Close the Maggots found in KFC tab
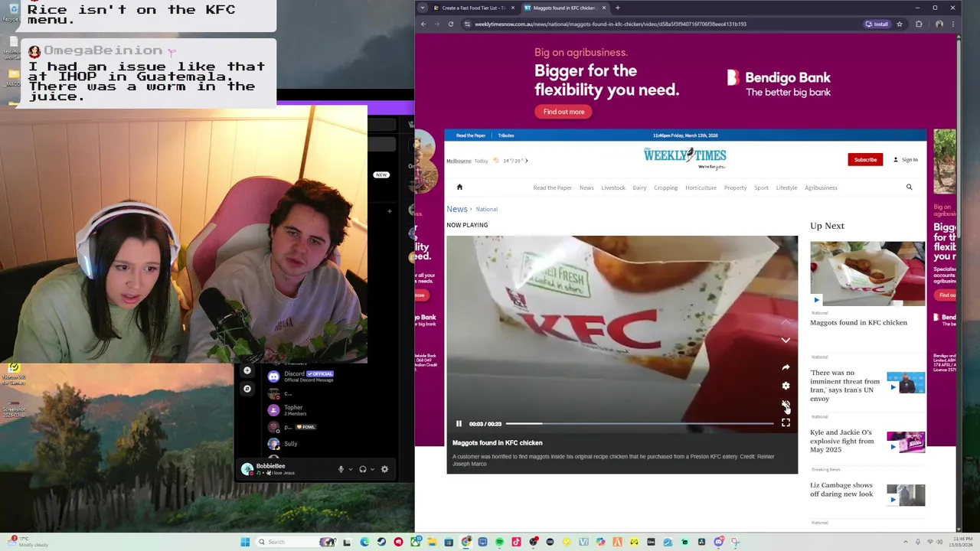Screen dimensions: 980x551 (604, 8)
